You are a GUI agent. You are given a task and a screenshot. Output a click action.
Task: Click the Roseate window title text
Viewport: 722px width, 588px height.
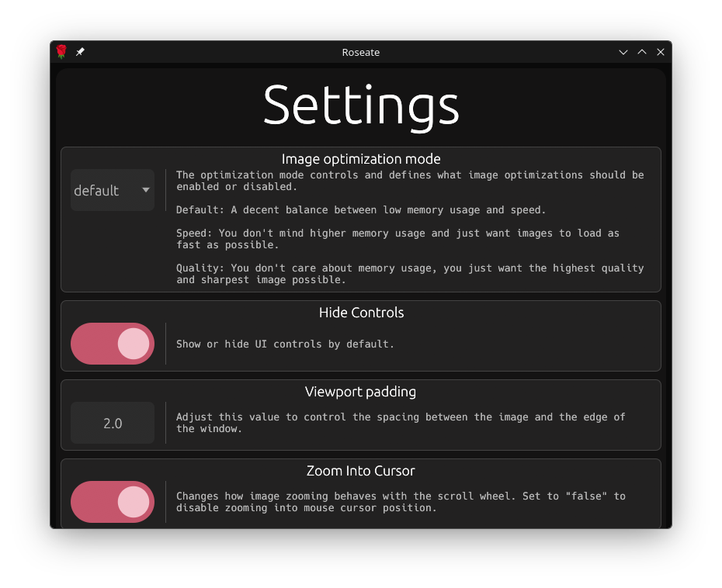point(361,53)
